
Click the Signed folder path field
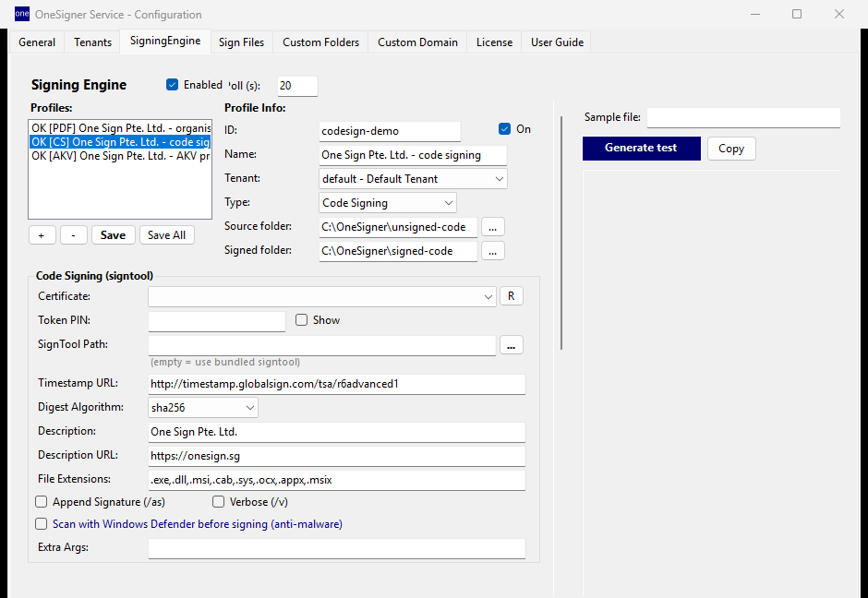(398, 251)
